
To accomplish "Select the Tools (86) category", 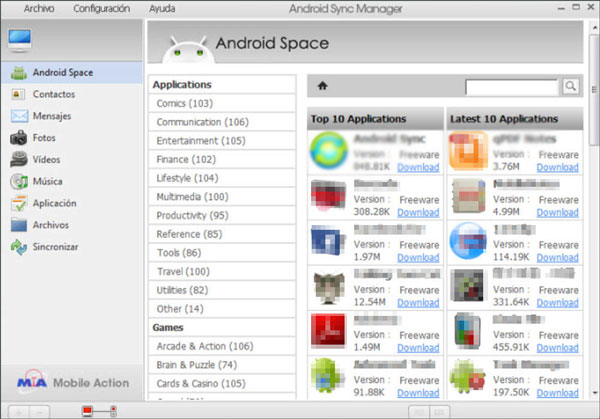I will [222, 253].
